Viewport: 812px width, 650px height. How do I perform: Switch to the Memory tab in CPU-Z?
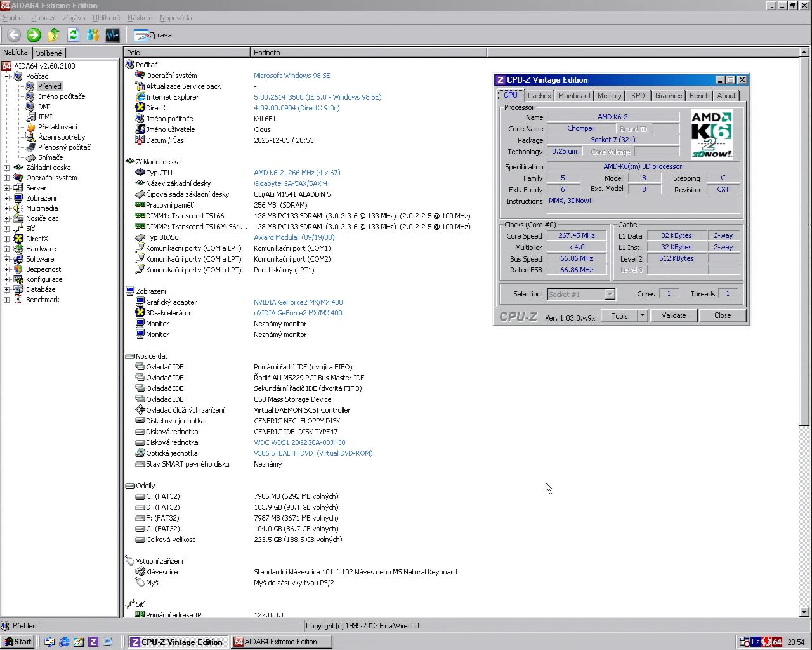click(610, 96)
